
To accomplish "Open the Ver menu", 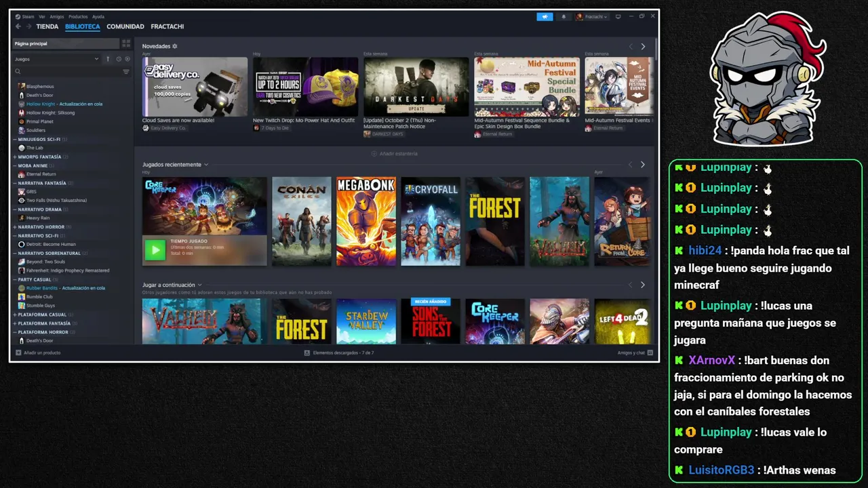I will [x=42, y=16].
